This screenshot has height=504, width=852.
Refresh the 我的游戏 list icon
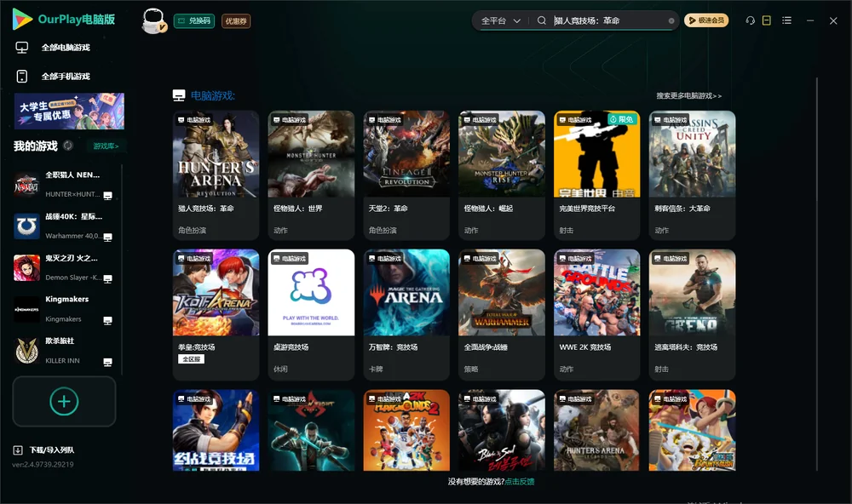pos(68,146)
